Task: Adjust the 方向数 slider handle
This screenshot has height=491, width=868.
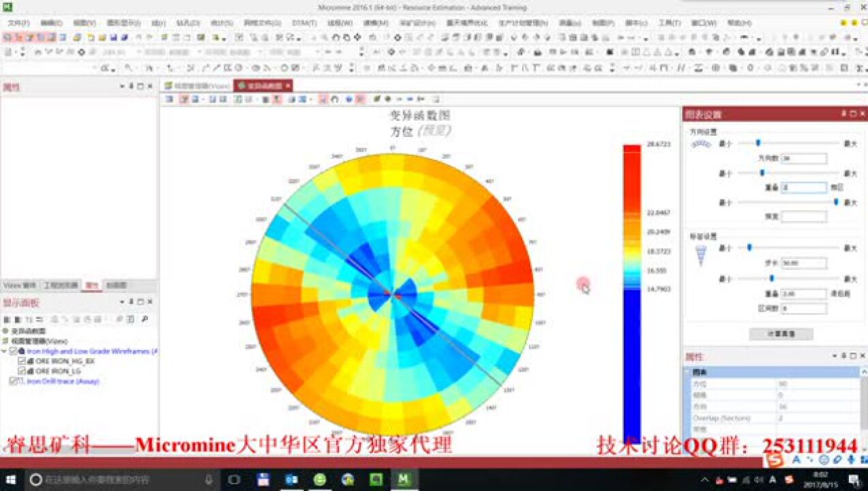Action: click(x=758, y=143)
